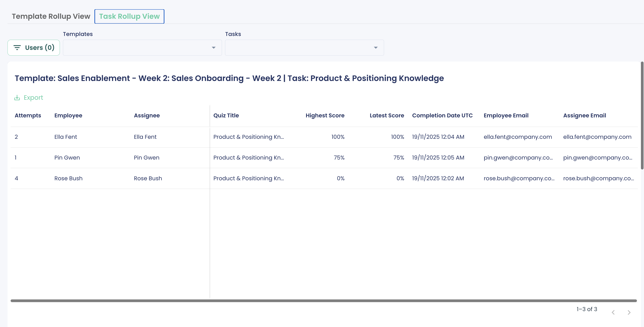Select Rose Bush's quiz title cell
The image size is (644, 327).
(248, 178)
